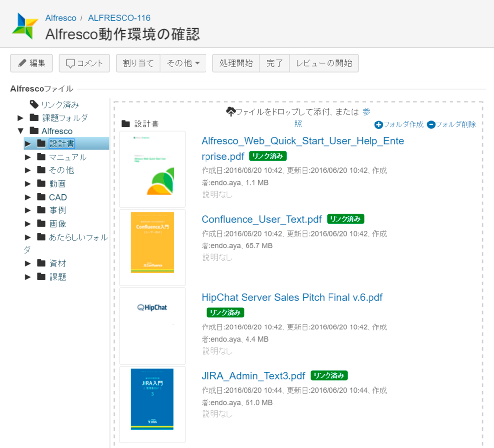This screenshot has height=448, width=494.
Task: Click the folder icon beside 課題フォルダ
Action: [34, 118]
